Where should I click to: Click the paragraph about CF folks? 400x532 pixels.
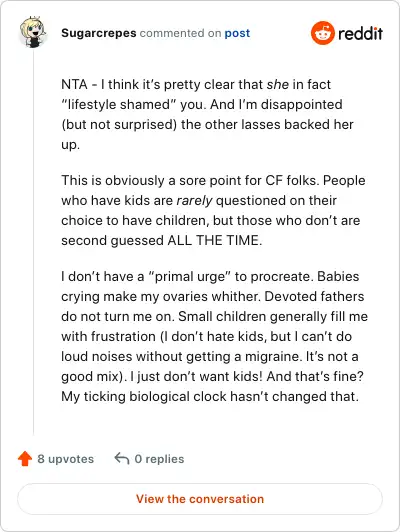(213, 210)
